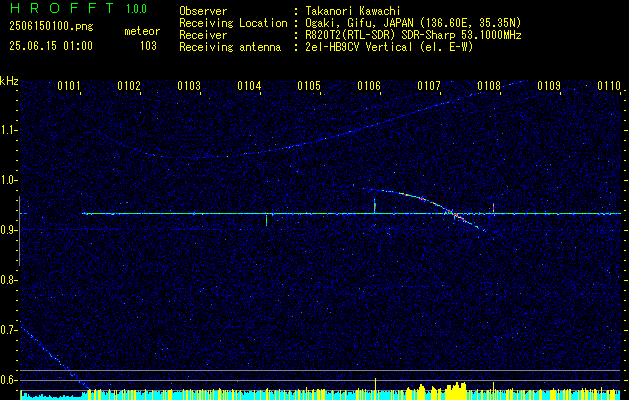Screen dimensions: 629x400
Task: Click the 0.7 frequency axis label
Action: (8, 330)
